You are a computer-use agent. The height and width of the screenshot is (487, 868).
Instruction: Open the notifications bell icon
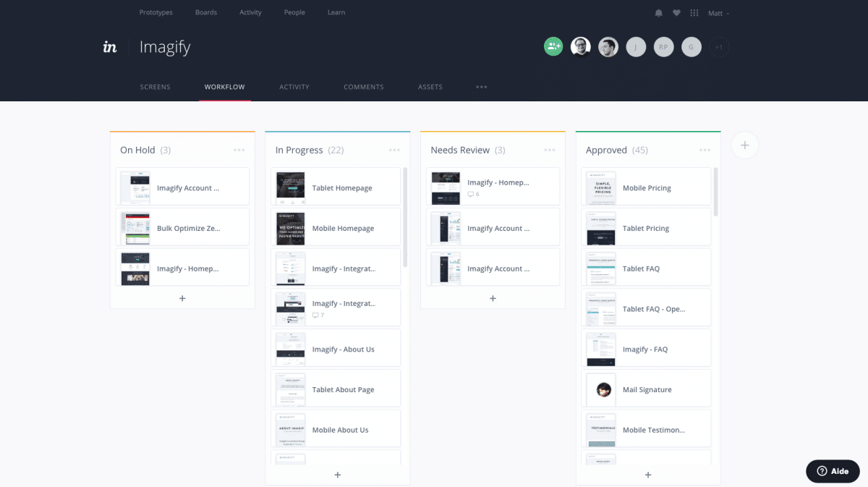coord(658,13)
